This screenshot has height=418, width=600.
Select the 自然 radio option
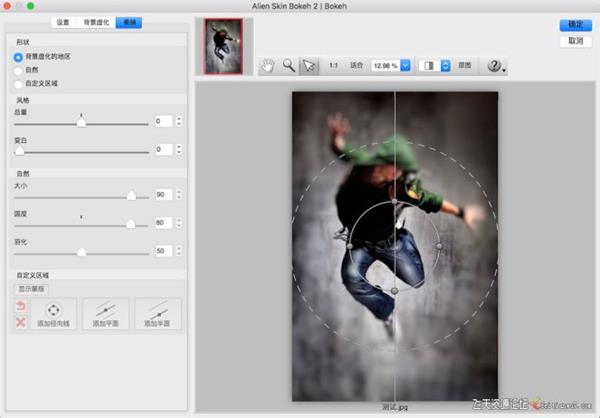point(19,71)
